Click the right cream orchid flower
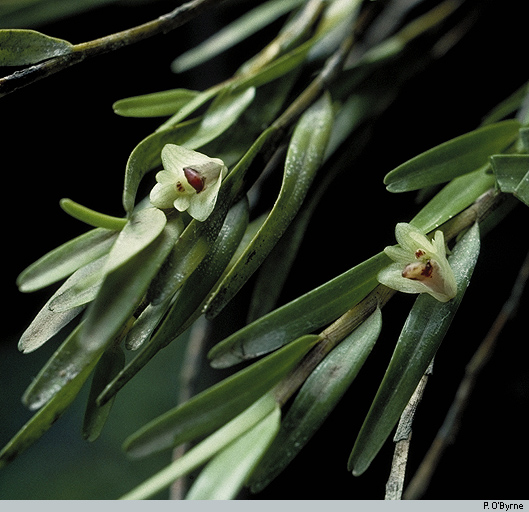529x512 pixels. (418, 262)
